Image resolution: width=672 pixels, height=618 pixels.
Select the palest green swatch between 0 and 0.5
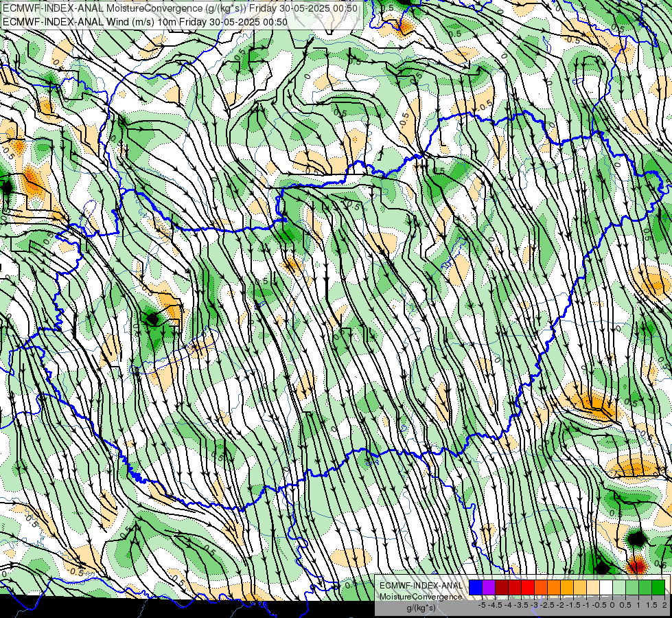(x=619, y=587)
